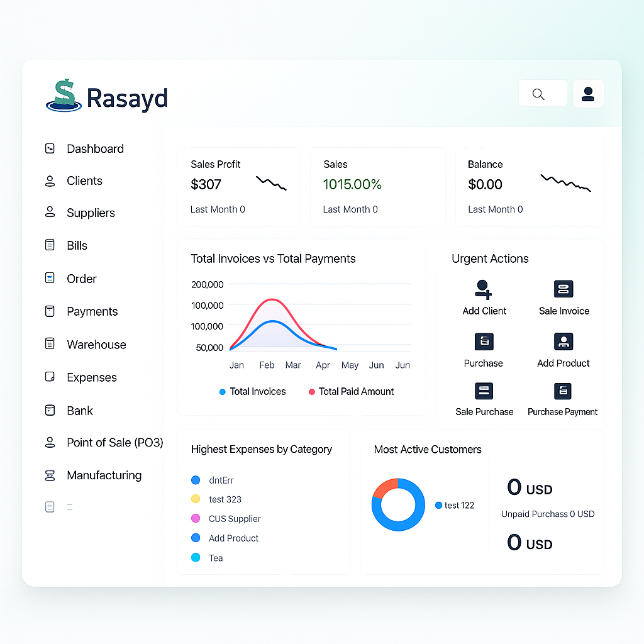Click the Feb label on the chart axis
This screenshot has width=644, height=644.
click(x=267, y=365)
